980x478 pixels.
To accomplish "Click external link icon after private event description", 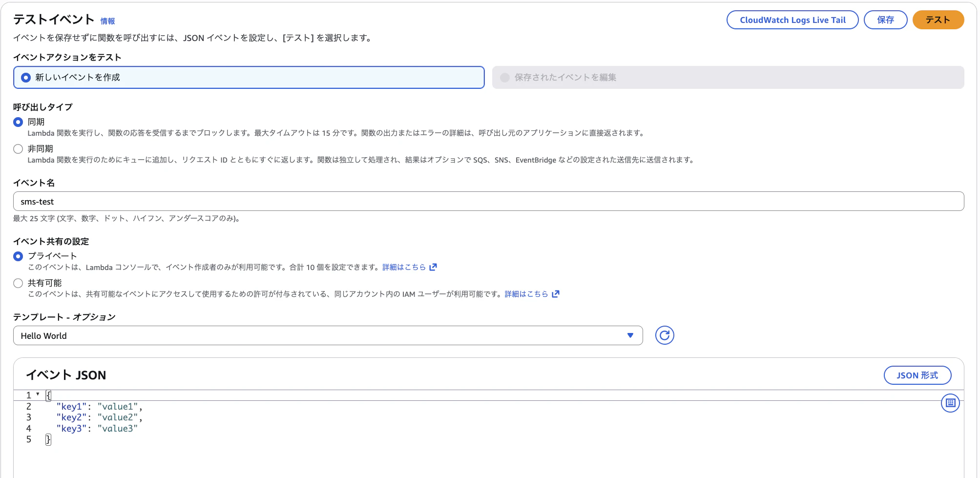I will 433,267.
